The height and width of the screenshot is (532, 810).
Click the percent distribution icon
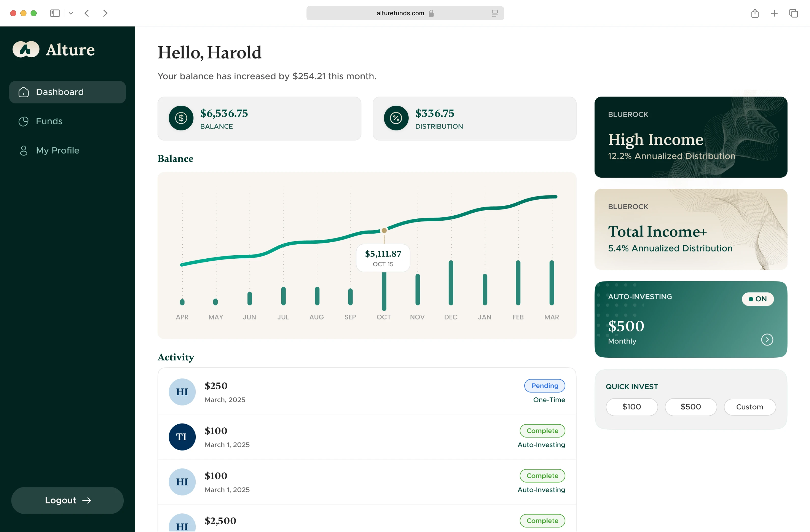(396, 118)
